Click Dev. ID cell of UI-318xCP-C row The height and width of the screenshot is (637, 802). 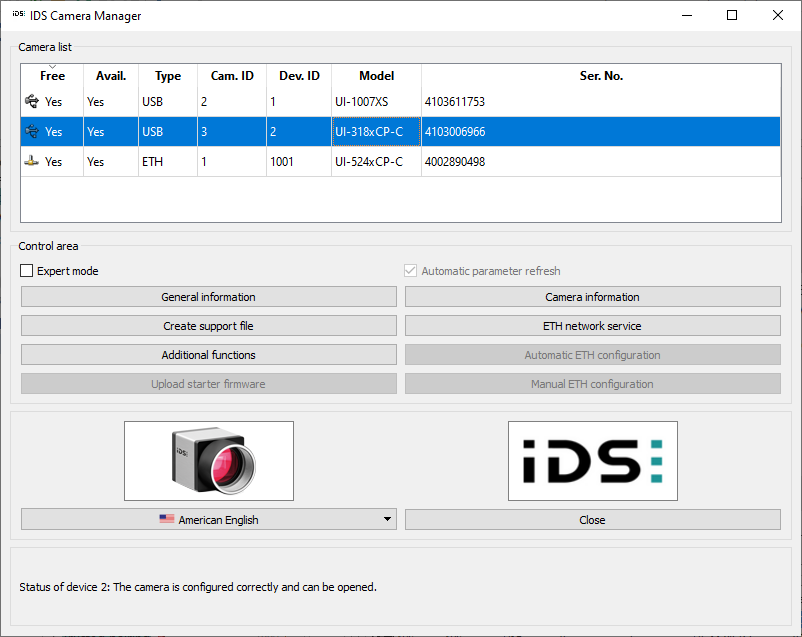[x=299, y=131]
